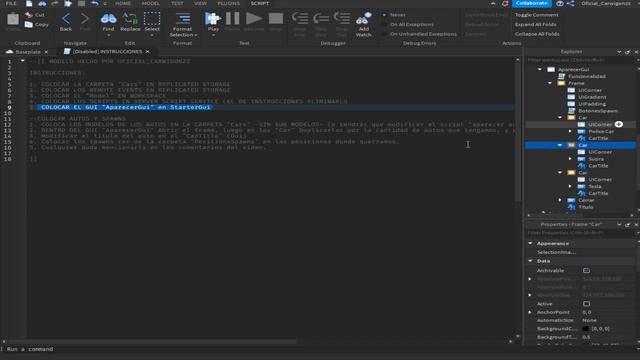Switch to the VIEW ribbon tab
The width and height of the screenshot is (640, 360).
[200, 3]
